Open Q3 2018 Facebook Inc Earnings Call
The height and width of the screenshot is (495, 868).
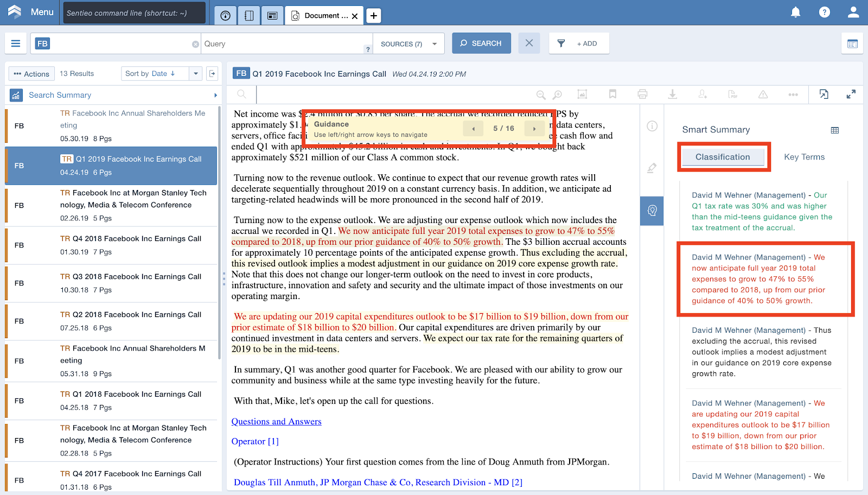tap(111, 283)
